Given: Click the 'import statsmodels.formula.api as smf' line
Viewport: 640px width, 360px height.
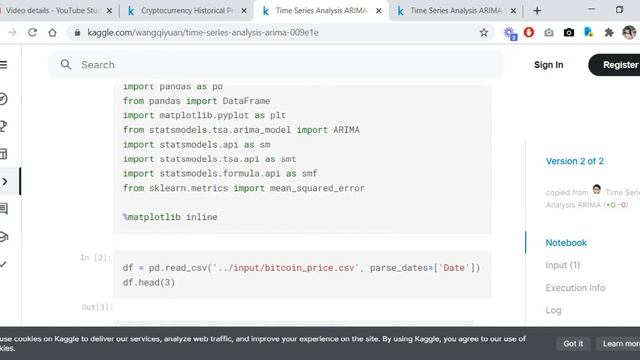Looking at the screenshot, I should click(220, 173).
